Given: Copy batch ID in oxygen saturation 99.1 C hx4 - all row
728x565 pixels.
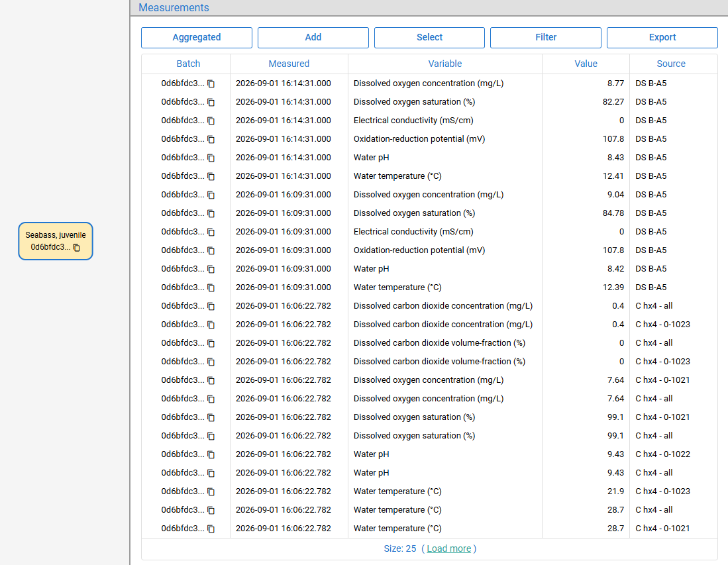Looking at the screenshot, I should point(211,437).
